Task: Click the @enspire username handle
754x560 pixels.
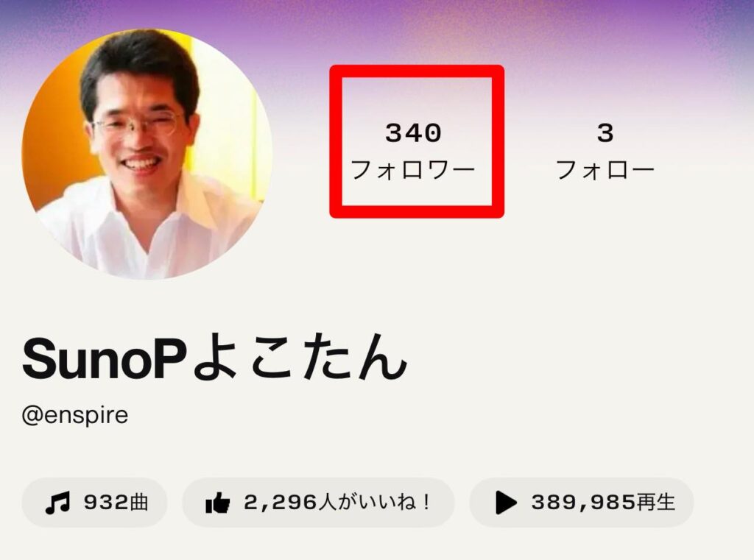Action: (75, 415)
